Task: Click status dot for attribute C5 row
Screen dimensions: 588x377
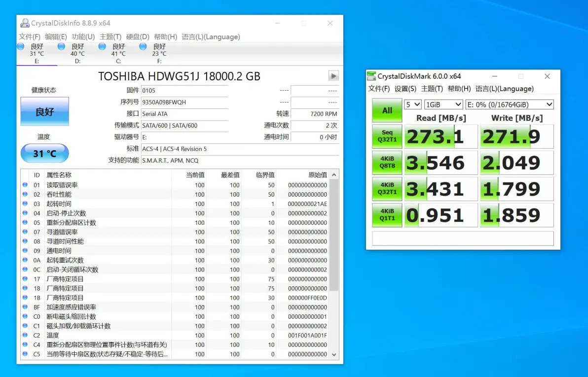Action: click(x=25, y=354)
